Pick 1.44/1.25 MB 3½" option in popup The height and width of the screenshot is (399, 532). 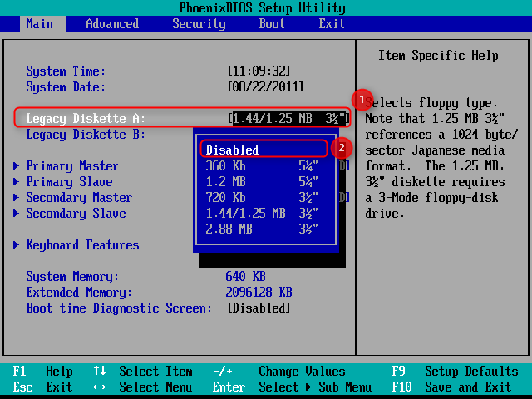click(262, 214)
